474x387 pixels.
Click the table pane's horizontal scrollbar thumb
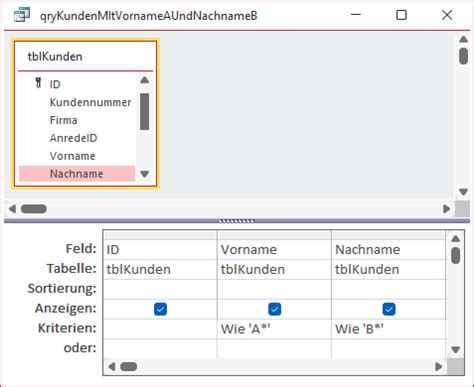34,209
